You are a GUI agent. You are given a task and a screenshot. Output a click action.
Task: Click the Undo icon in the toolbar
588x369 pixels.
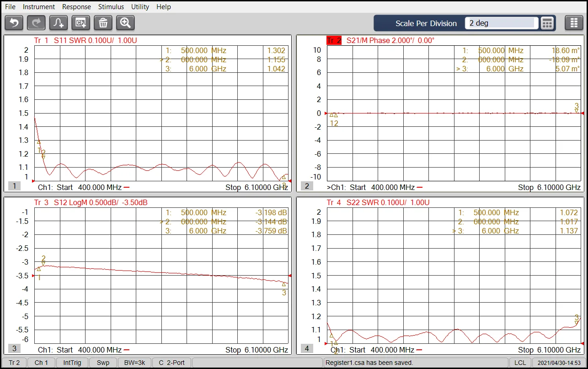[x=13, y=22]
